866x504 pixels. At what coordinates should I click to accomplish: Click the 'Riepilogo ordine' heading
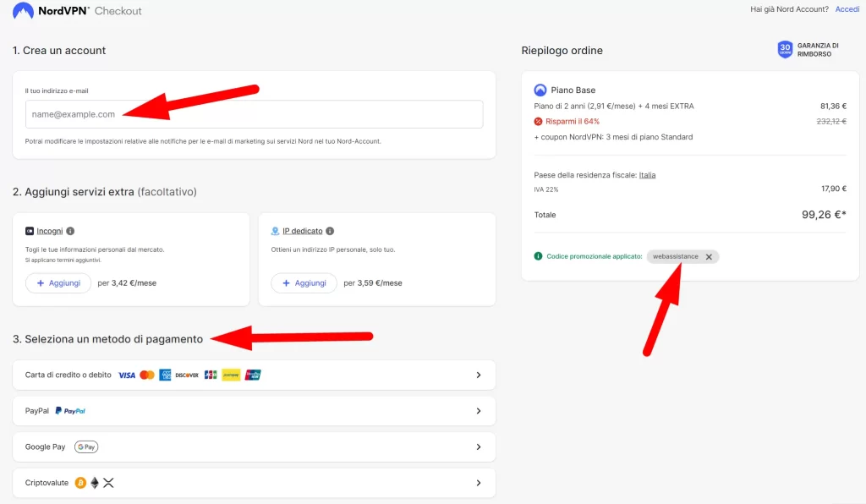tap(562, 50)
